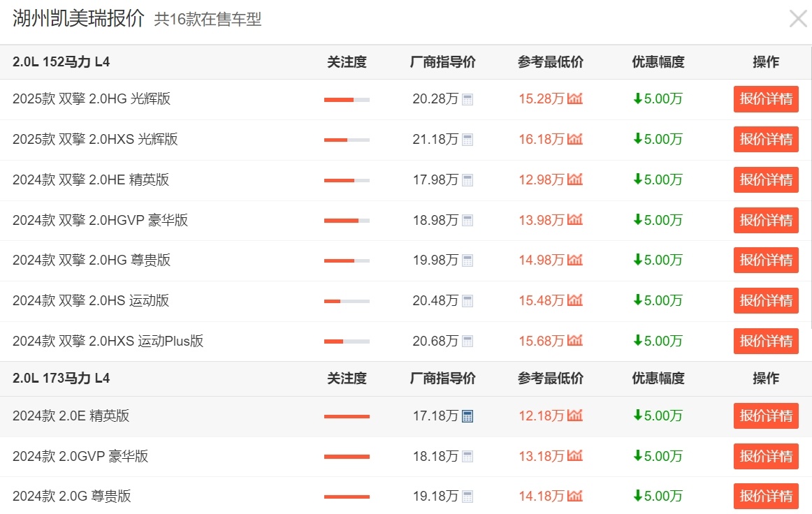Open model 2024款 双擎 2.0HXS 运动Plus版
Screen dimensions: 812x514
[108, 341]
